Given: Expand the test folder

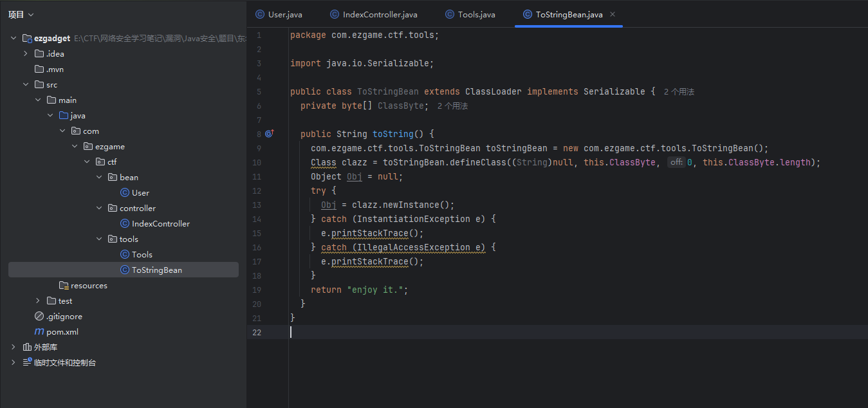Looking at the screenshot, I should [38, 301].
